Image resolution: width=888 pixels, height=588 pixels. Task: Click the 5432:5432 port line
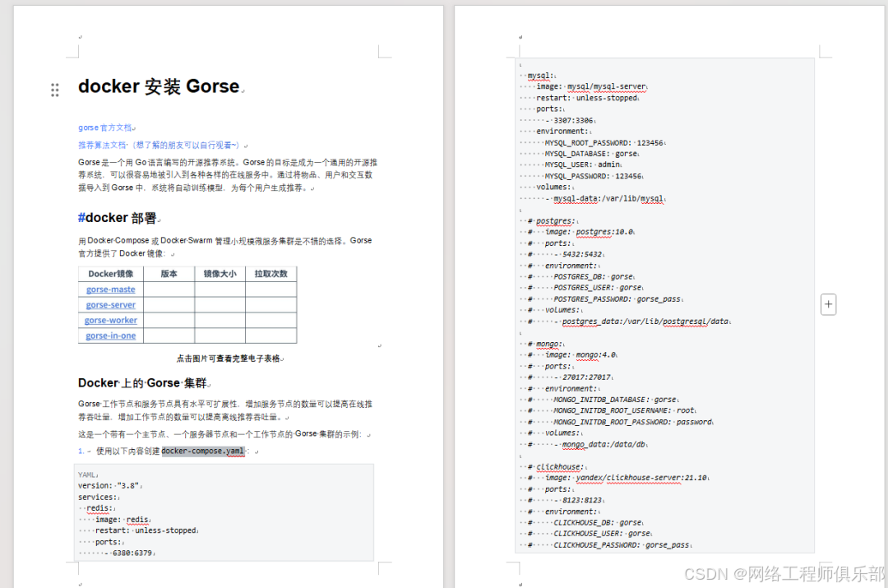point(578,254)
